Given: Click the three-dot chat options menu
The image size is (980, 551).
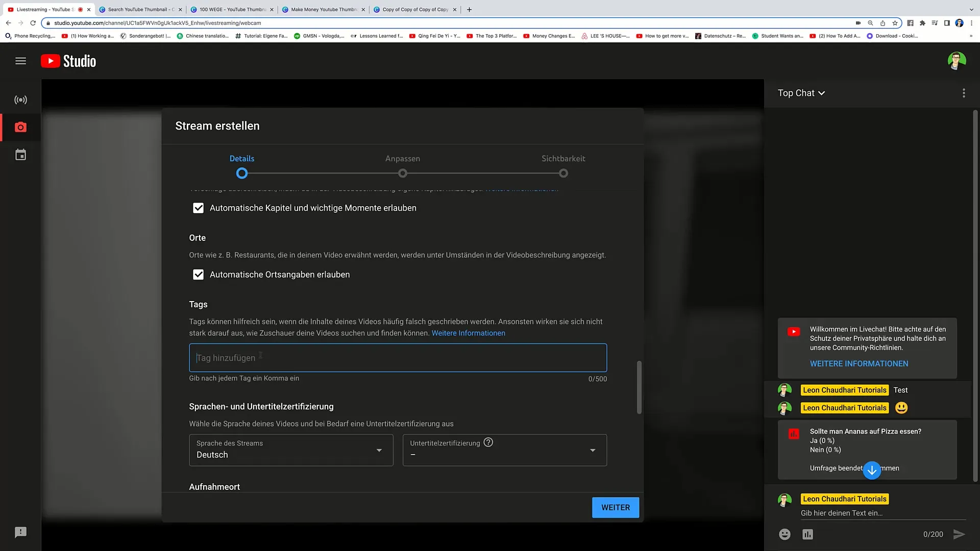Looking at the screenshot, I should 964,93.
